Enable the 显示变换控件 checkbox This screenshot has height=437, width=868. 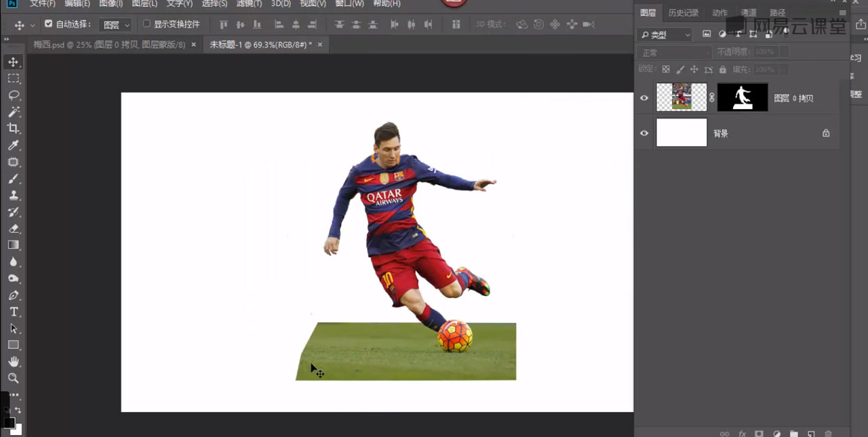point(146,24)
